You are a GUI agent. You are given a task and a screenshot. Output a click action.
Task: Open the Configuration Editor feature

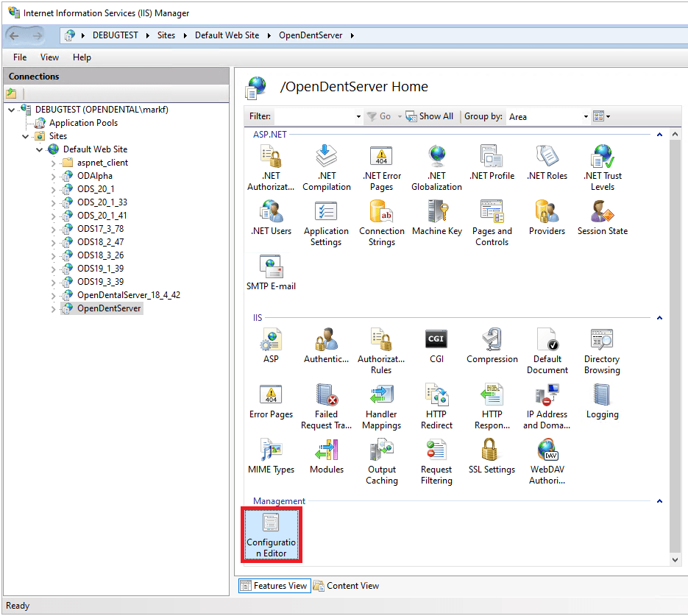(x=272, y=535)
